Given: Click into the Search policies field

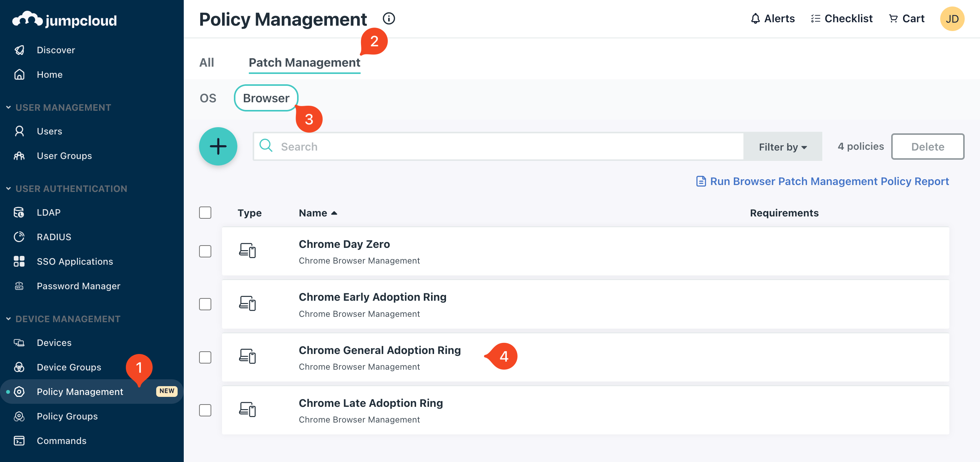Looking at the screenshot, I should (498, 147).
